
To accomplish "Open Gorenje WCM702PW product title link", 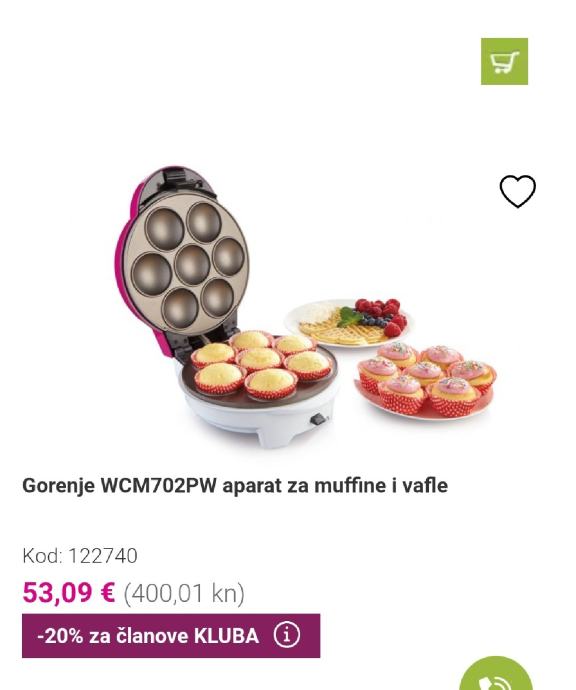I will tap(235, 486).
